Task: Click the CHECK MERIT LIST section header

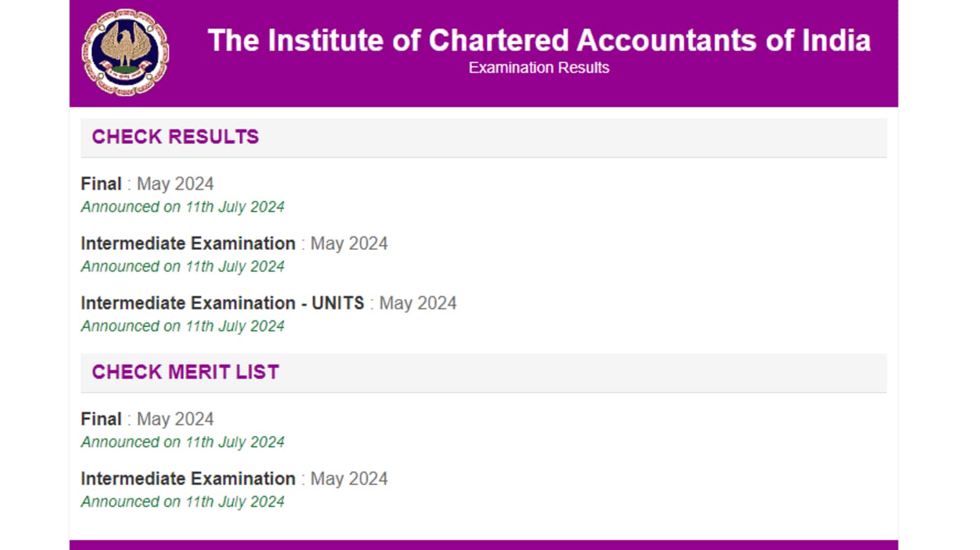Action: 186,372
